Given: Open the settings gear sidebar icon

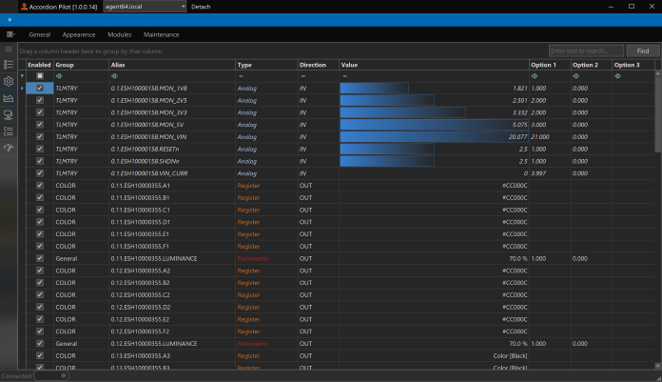Looking at the screenshot, I should [x=8, y=81].
